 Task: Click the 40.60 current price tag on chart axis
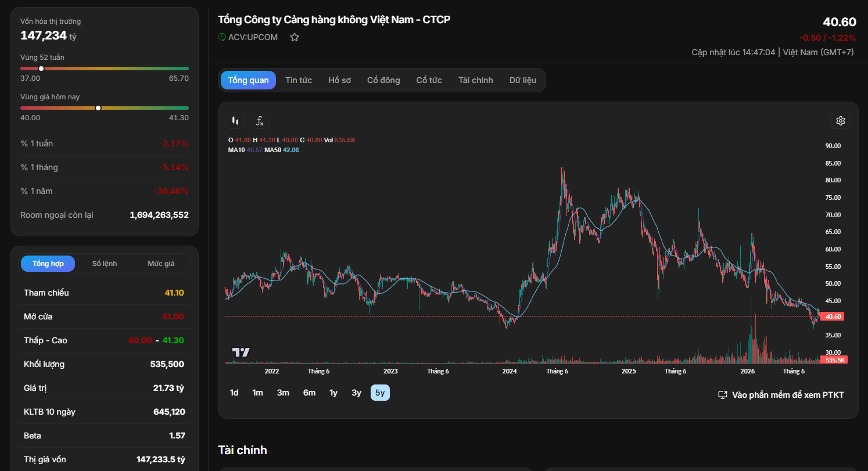833,317
